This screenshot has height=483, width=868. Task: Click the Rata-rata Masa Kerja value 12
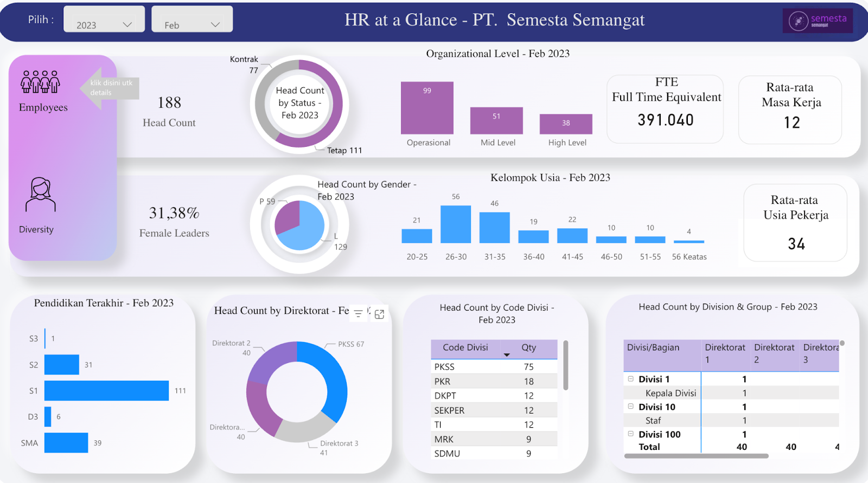(x=792, y=123)
